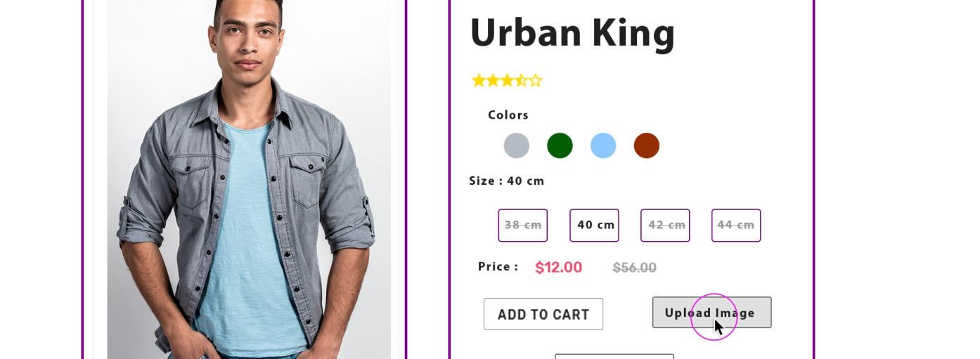The image size is (980, 359).
Task: Open the product photo of the man
Action: coord(249,179)
